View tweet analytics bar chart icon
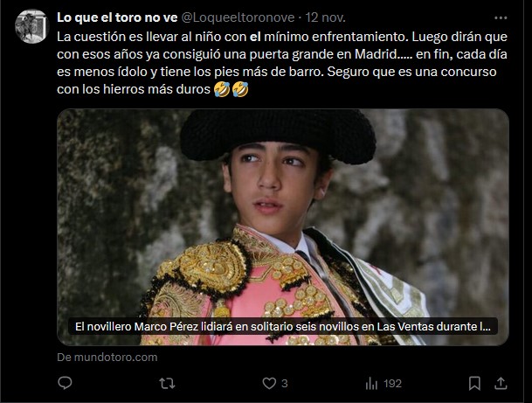 [371, 384]
